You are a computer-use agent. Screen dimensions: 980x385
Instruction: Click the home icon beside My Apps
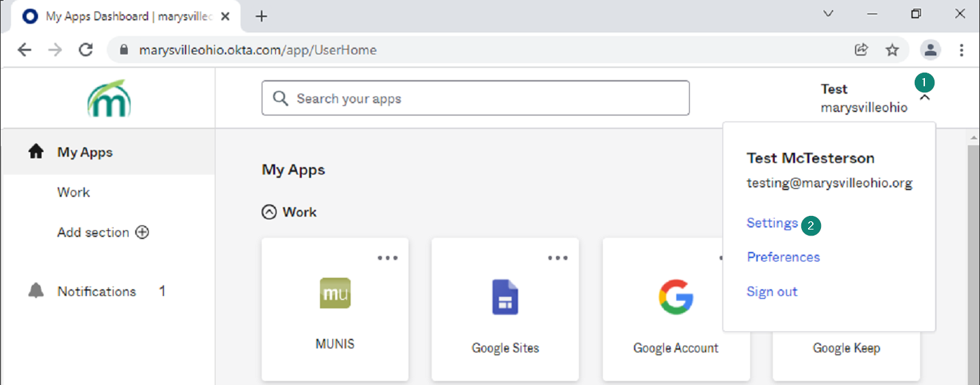click(36, 152)
